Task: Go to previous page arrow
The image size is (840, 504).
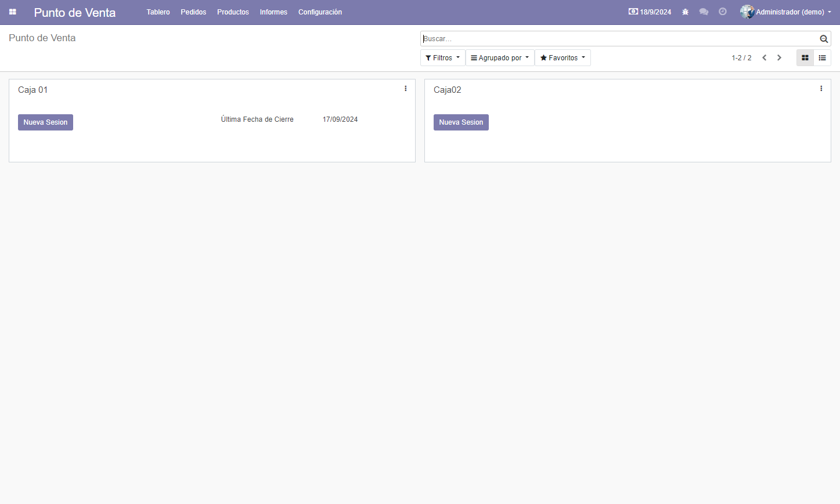Action: (764, 57)
